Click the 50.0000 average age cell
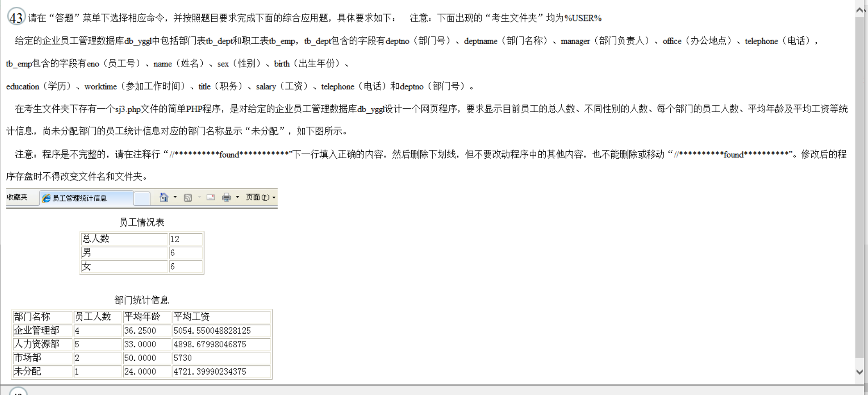 tap(147, 358)
